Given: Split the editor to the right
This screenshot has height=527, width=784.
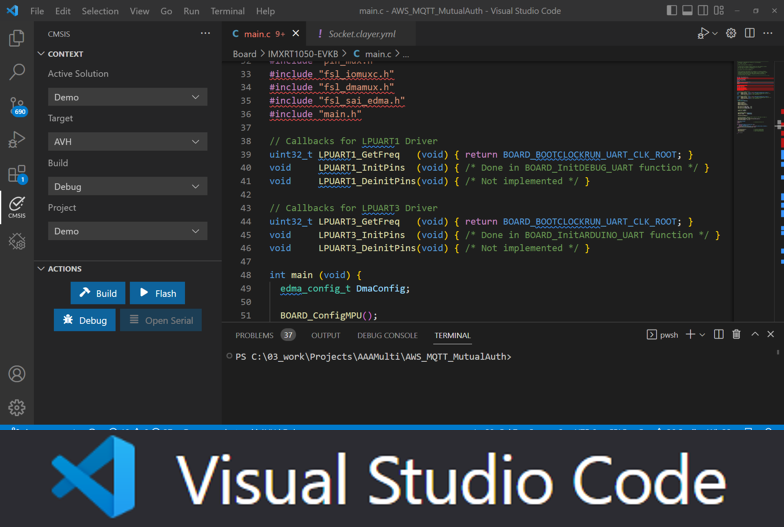Looking at the screenshot, I should (x=750, y=34).
